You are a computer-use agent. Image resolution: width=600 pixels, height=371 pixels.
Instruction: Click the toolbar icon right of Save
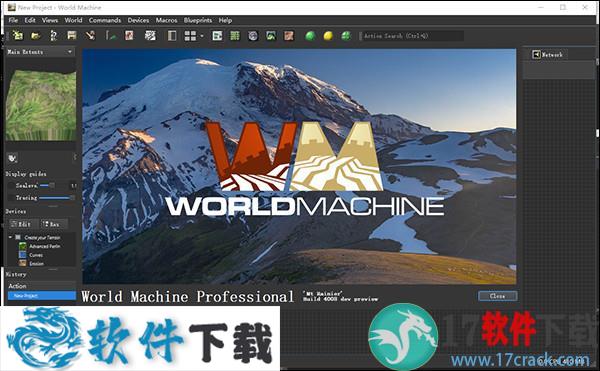pos(90,36)
